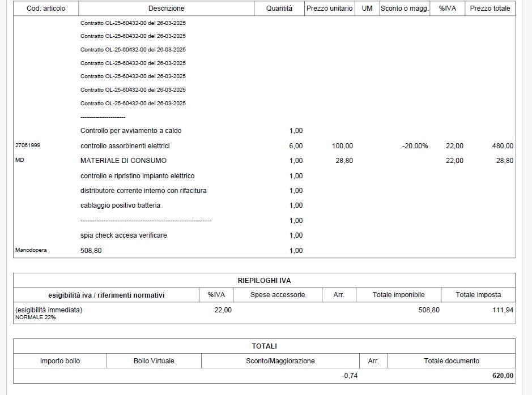This screenshot has width=532, height=395.
Task: Select the "Sconto o magg." column header
Action: point(404,8)
